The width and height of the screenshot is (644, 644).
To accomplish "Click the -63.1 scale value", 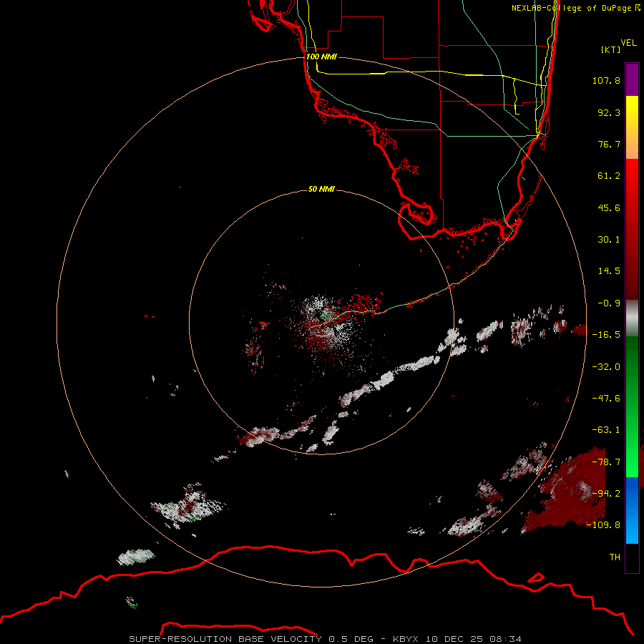I will coord(606,430).
